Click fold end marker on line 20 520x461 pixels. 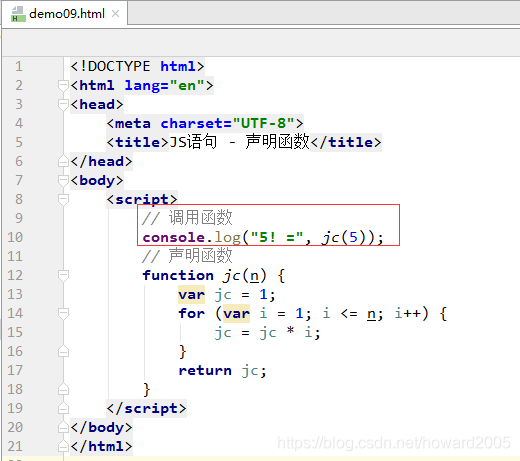tap(63, 427)
